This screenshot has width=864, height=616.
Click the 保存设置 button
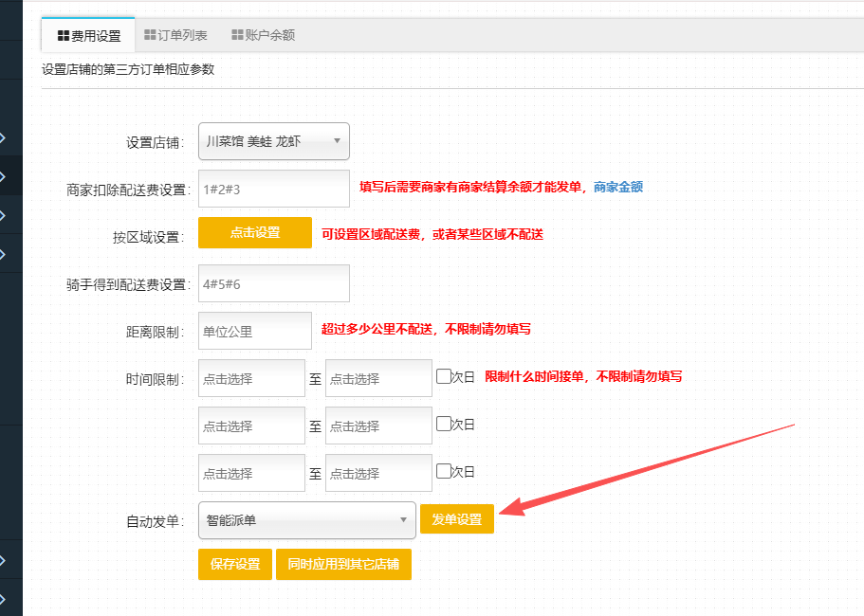tap(235, 564)
